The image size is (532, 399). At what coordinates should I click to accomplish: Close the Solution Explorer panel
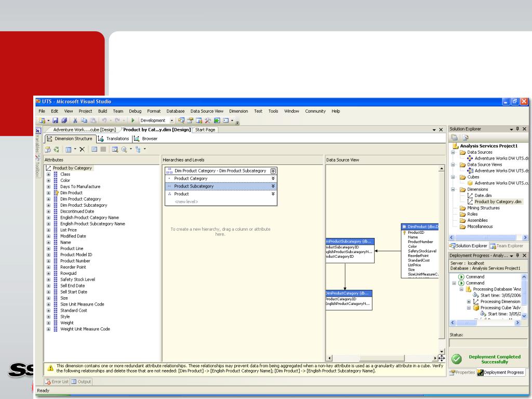click(x=525, y=129)
